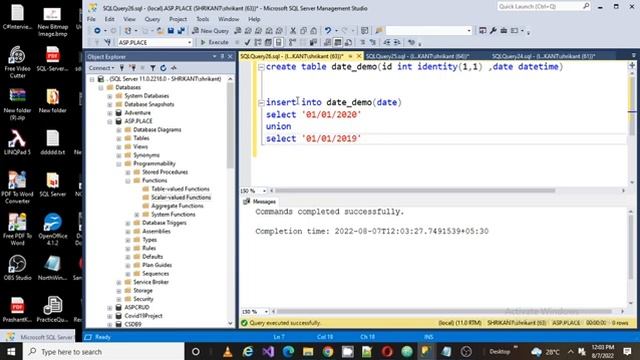Open the Toolbox icon beside the wrench
Image resolution: width=640 pixels, height=360 pixels.
(x=504, y=31)
